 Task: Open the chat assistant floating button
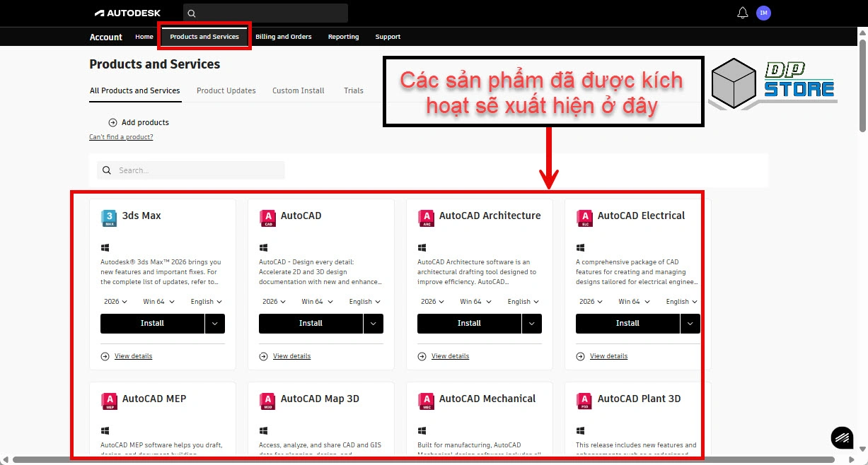coord(842,437)
